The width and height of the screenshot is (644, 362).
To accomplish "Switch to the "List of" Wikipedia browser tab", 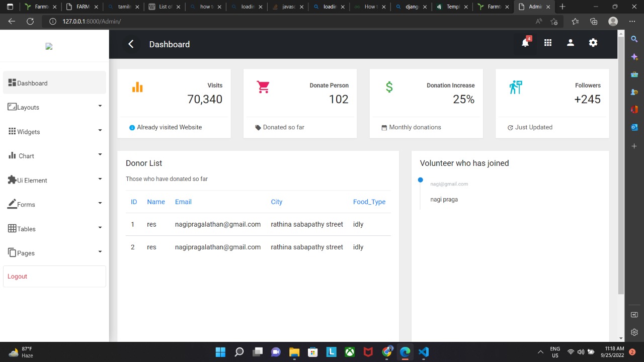I will (165, 7).
